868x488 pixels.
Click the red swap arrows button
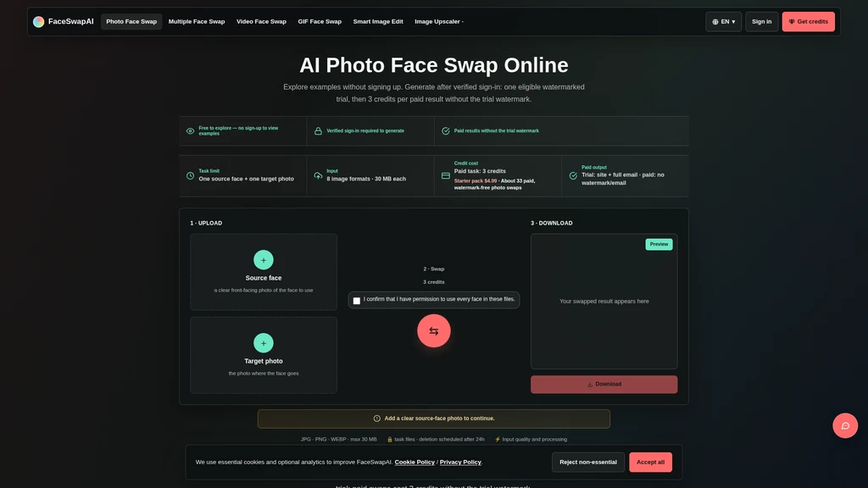(433, 331)
